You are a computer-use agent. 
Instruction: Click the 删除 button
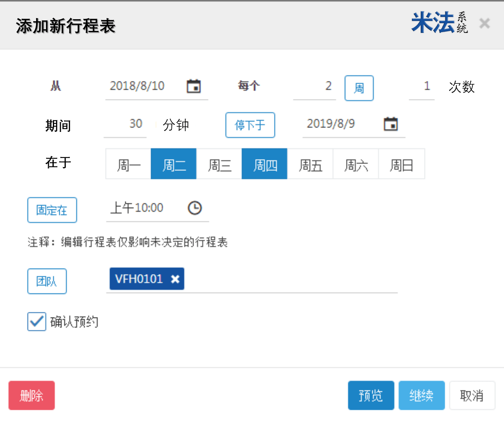(x=32, y=395)
